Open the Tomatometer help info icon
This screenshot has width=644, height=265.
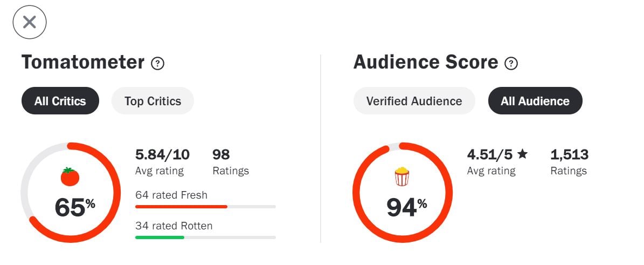(157, 64)
